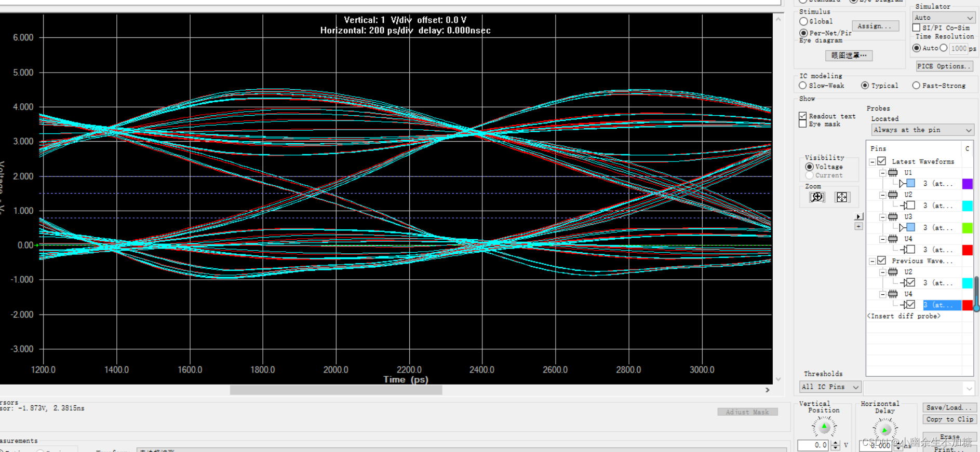Click the small play arrow button beside Pins list
This screenshot has height=452, width=980.
tap(858, 217)
